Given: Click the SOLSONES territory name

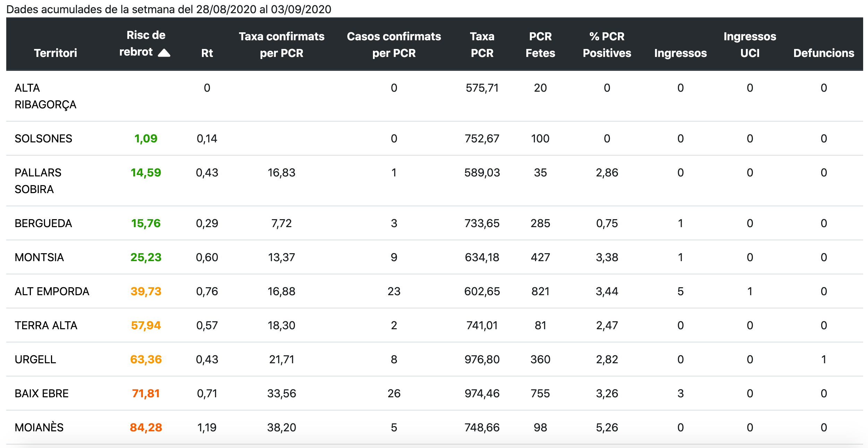Looking at the screenshot, I should pyautogui.click(x=43, y=139).
